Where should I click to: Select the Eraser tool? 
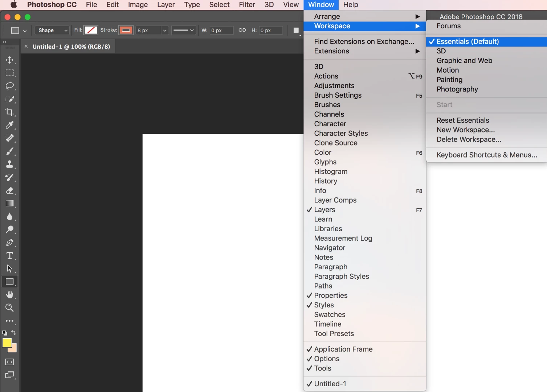pos(10,191)
